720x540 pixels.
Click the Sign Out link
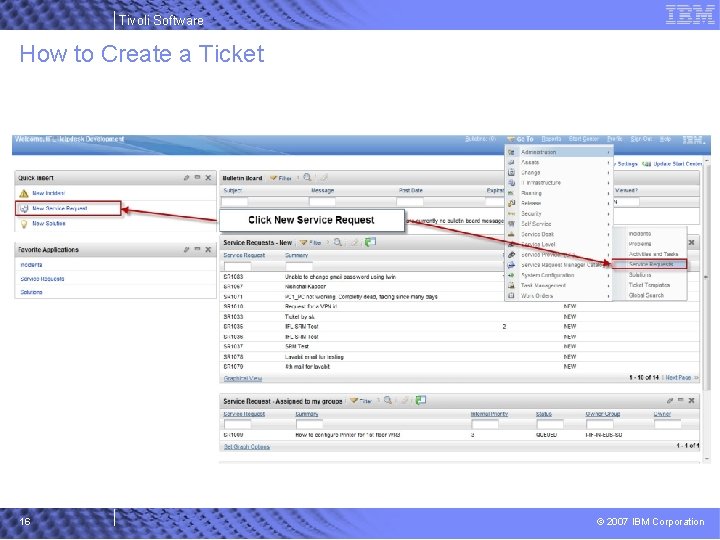641,139
